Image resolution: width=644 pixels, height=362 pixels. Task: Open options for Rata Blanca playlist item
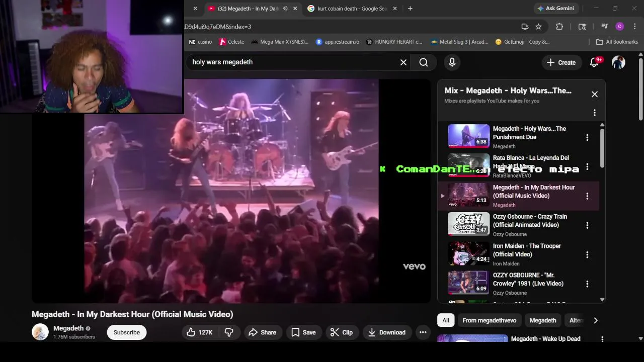tap(587, 166)
